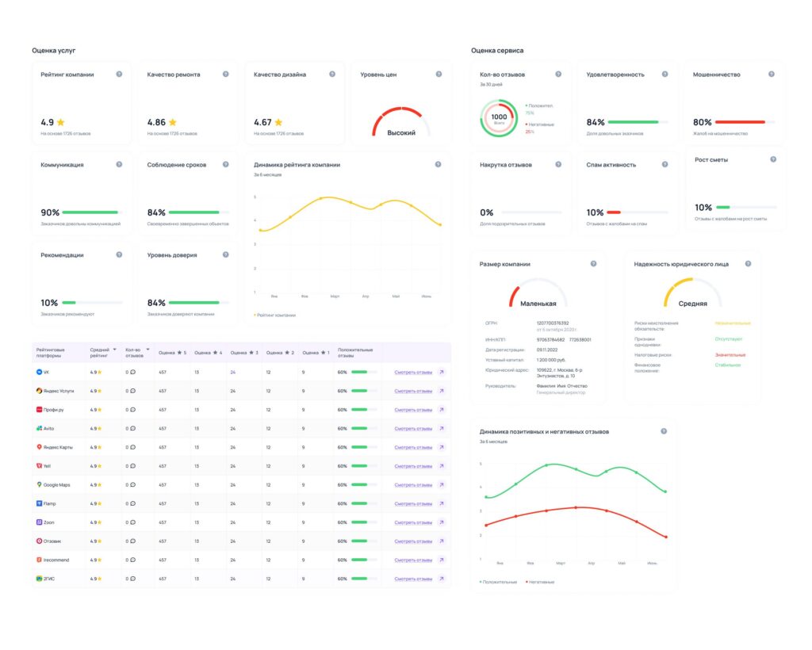Open help for Надежность юридического лица

click(747, 263)
